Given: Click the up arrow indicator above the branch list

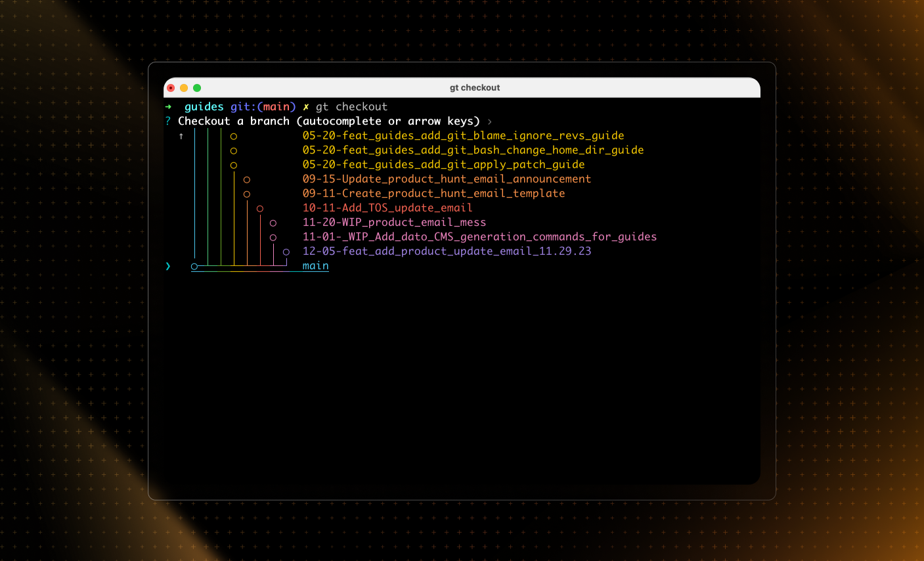Looking at the screenshot, I should (182, 136).
